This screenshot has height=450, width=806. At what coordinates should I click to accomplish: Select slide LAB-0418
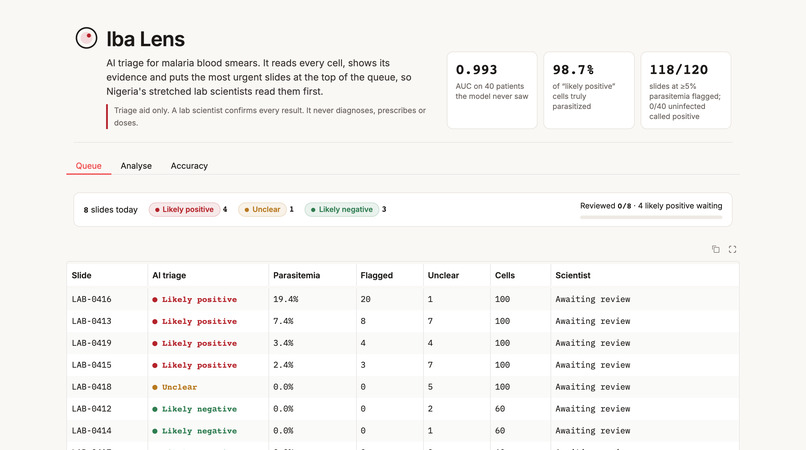[91, 387]
